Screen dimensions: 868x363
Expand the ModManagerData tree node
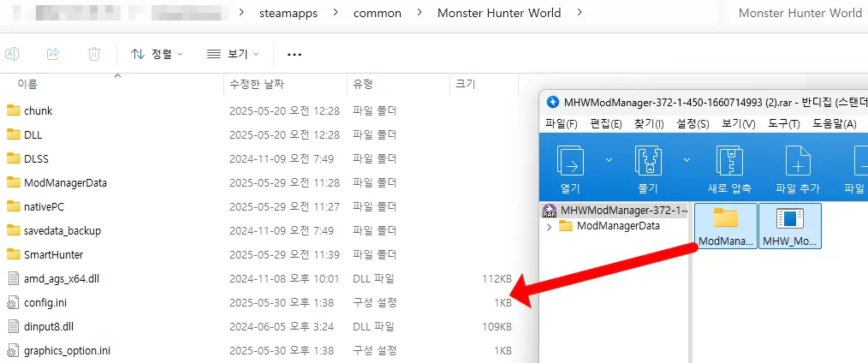[549, 226]
